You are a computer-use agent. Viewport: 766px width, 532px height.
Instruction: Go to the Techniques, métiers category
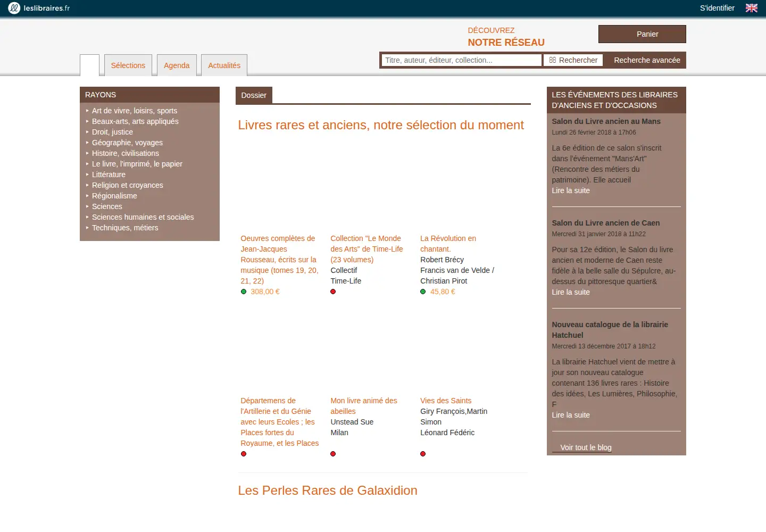tap(125, 228)
